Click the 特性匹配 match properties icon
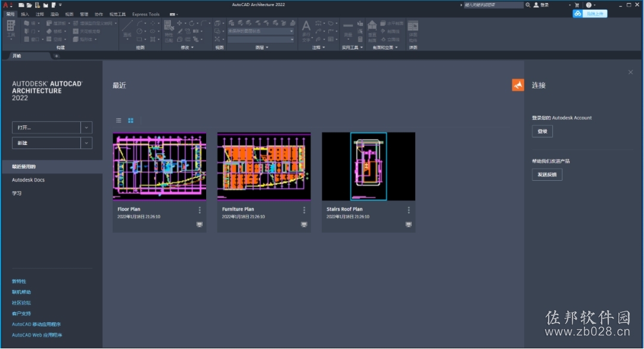Screen dimensions: 644x349 tap(169, 31)
